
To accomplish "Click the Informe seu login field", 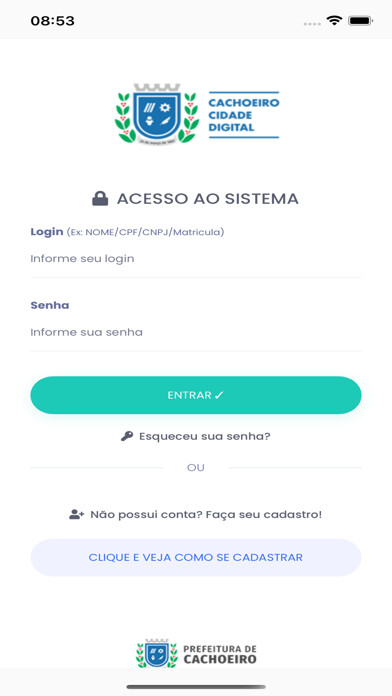I will [x=196, y=259].
